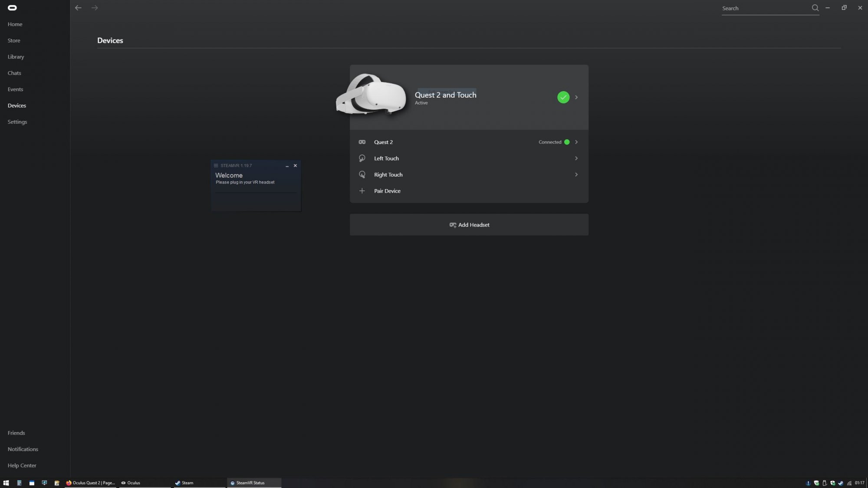Image resolution: width=868 pixels, height=488 pixels.
Task: Switch to the Steam taskbar button
Action: coord(200,483)
